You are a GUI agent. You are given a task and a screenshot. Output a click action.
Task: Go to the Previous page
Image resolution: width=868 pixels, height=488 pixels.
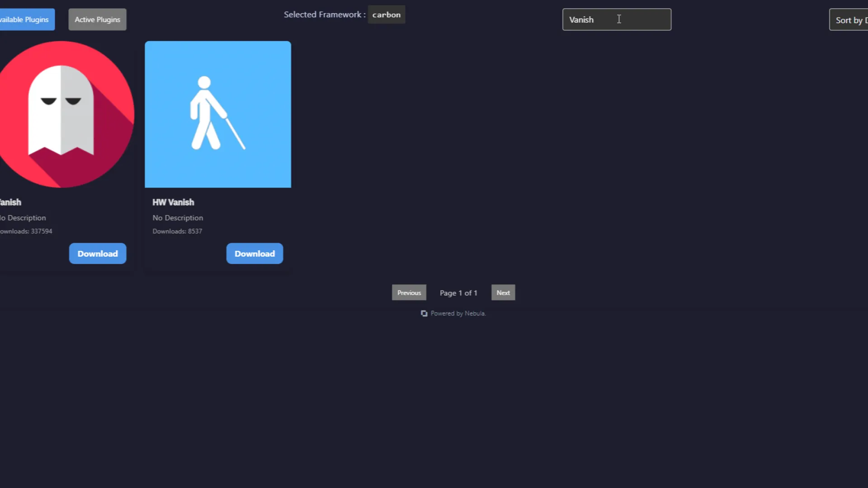tap(409, 293)
